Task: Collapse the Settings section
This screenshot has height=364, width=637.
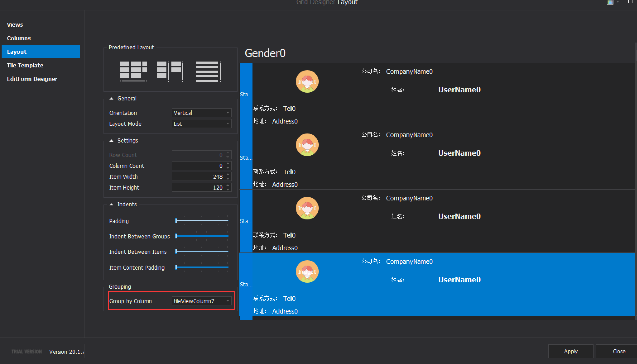Action: pyautogui.click(x=112, y=140)
